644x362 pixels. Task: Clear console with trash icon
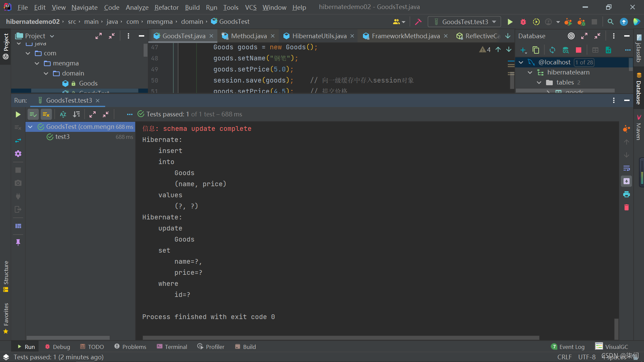pos(626,207)
